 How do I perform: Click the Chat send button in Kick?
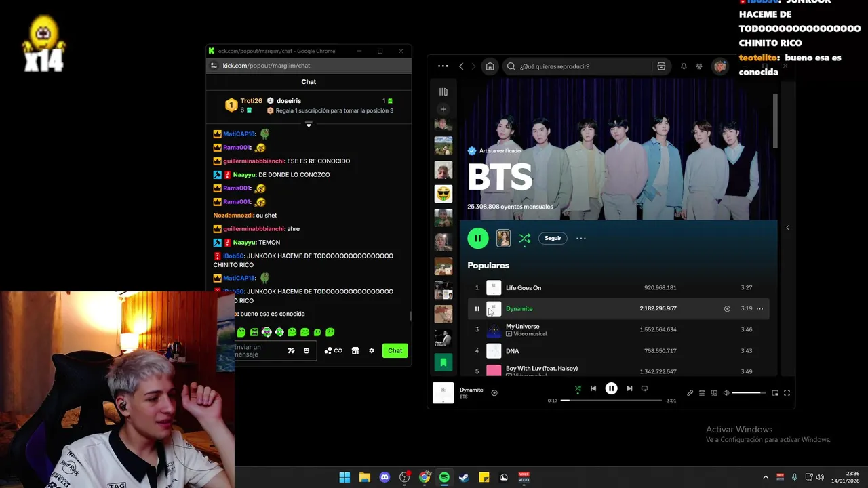(395, 350)
